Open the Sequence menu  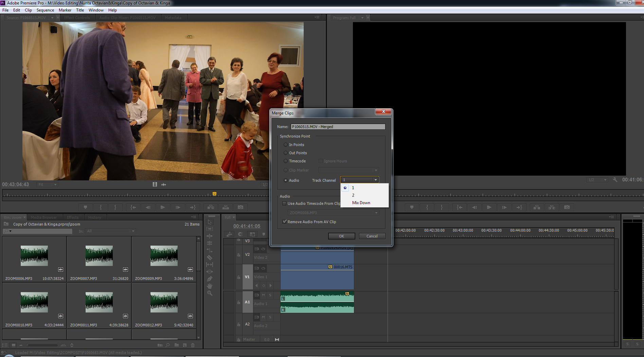click(45, 10)
